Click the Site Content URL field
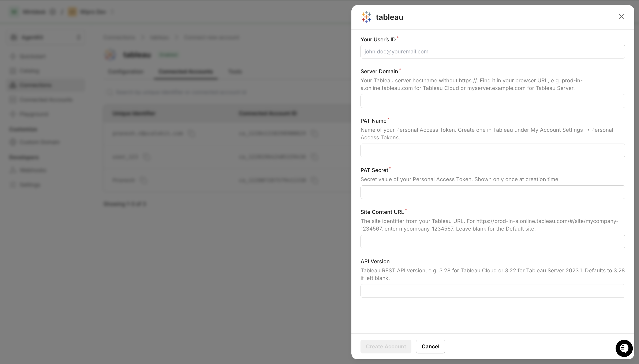639x364 pixels. (x=492, y=242)
